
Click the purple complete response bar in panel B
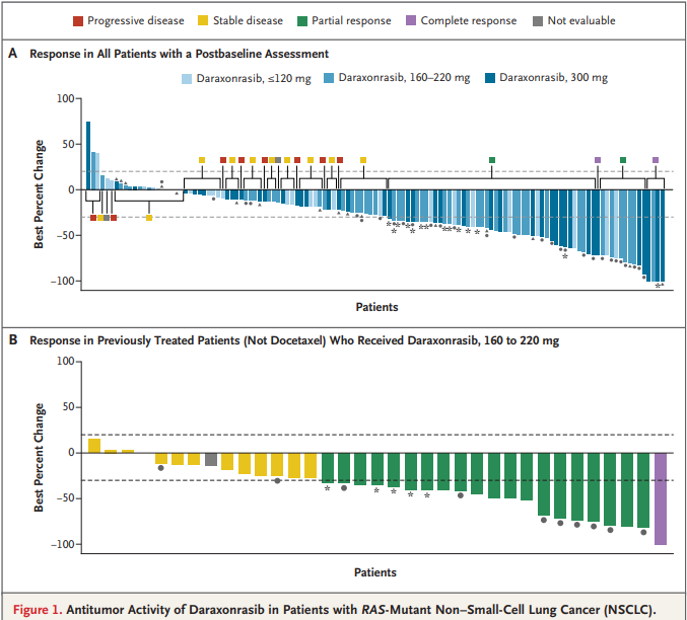(x=660, y=499)
